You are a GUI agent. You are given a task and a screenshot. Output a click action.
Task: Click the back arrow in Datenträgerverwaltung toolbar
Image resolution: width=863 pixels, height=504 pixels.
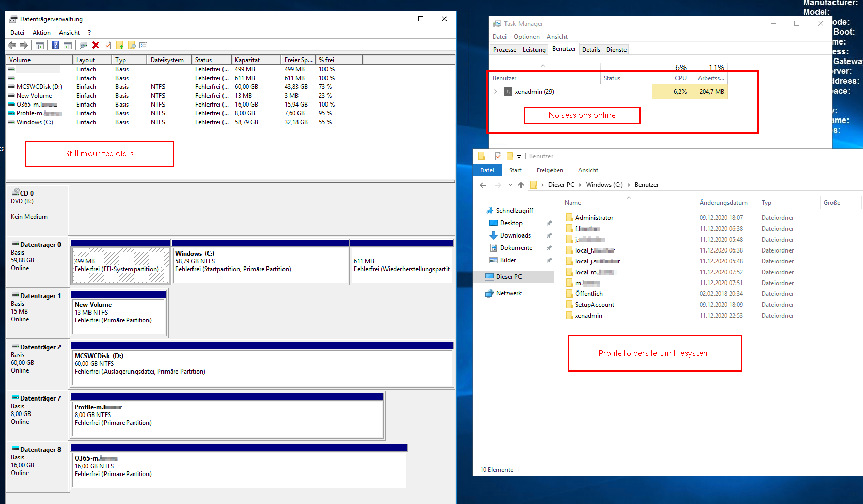(x=12, y=46)
